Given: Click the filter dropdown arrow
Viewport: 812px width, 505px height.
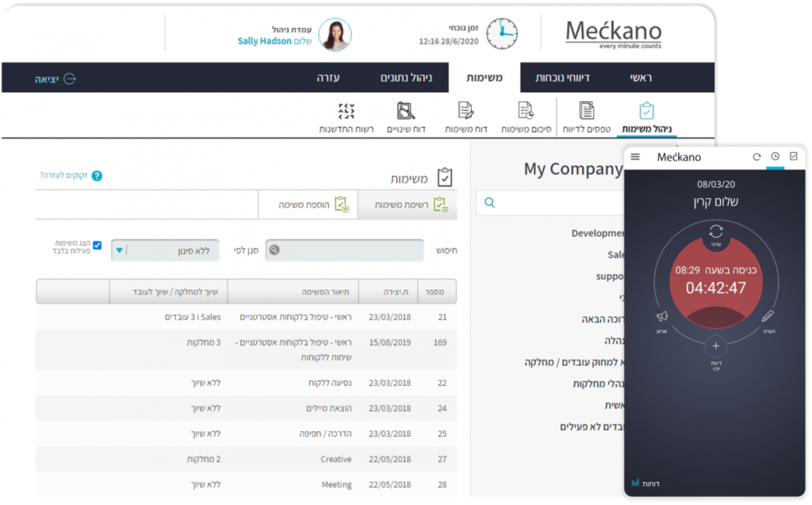Looking at the screenshot, I should pyautogui.click(x=120, y=251).
